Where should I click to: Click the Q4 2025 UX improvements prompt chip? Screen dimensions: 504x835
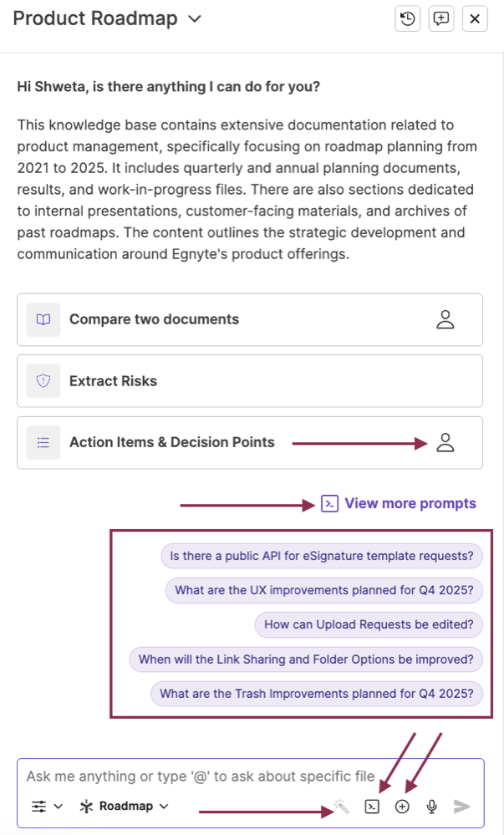(323, 590)
